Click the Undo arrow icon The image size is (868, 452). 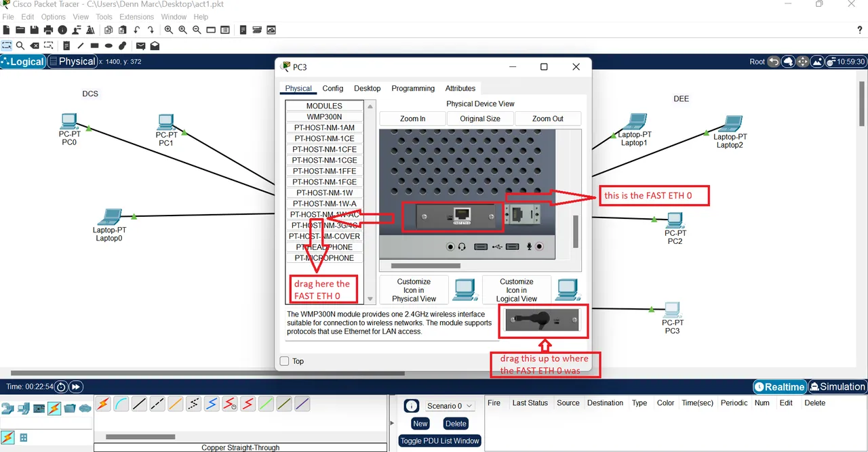coord(137,30)
